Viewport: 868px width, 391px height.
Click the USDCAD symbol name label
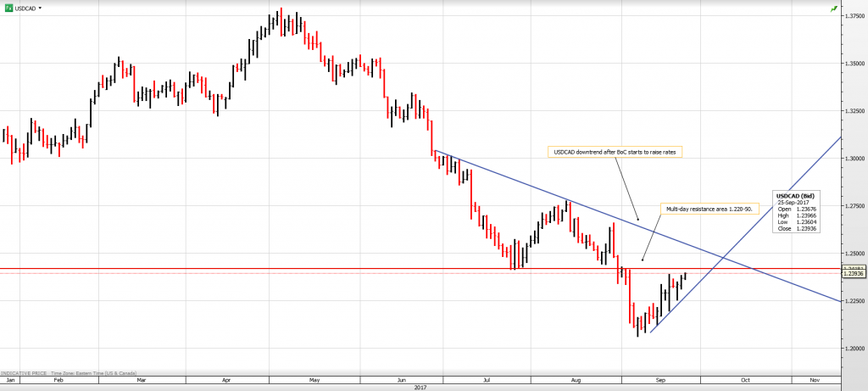click(25, 8)
